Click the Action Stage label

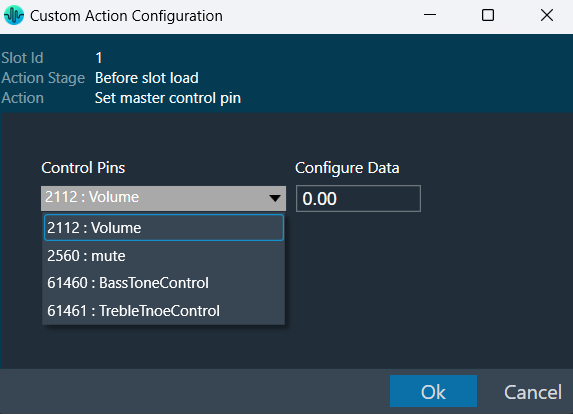pyautogui.click(x=43, y=78)
